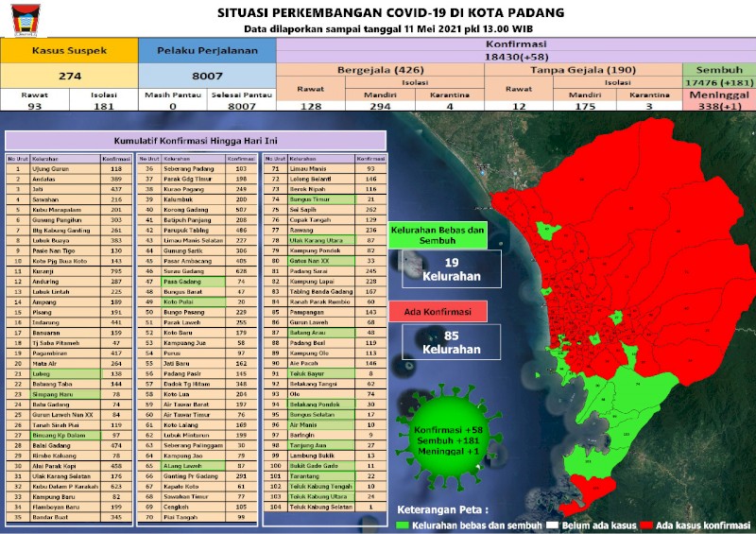Click the 'Surau Gadang' row

pyautogui.click(x=198, y=271)
